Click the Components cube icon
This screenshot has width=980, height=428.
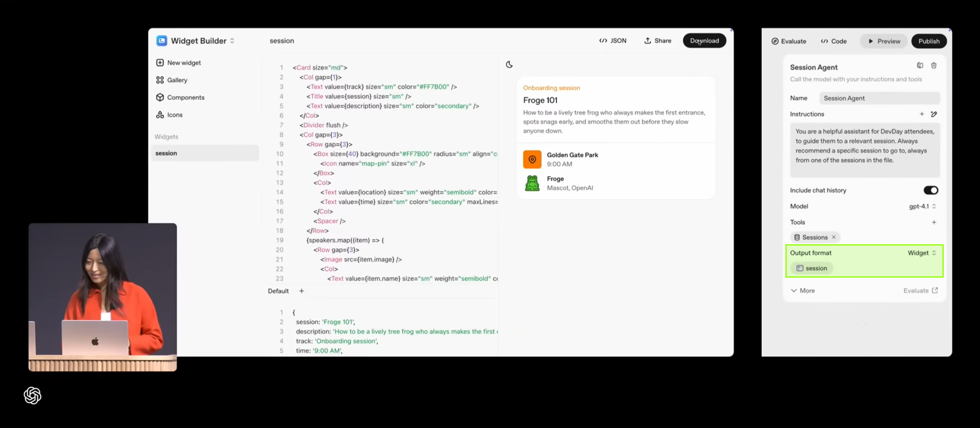pyautogui.click(x=160, y=97)
